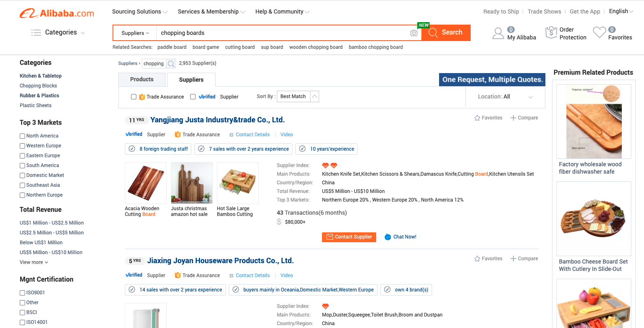The width and height of the screenshot is (644, 328).
Task: Open Suppliers search type dropdown
Action: [135, 33]
